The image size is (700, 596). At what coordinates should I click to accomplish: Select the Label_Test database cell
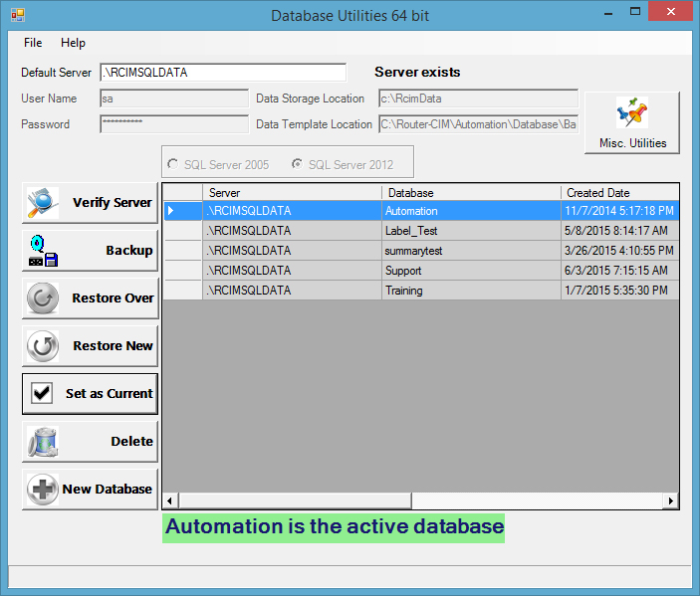pyautogui.click(x=471, y=231)
